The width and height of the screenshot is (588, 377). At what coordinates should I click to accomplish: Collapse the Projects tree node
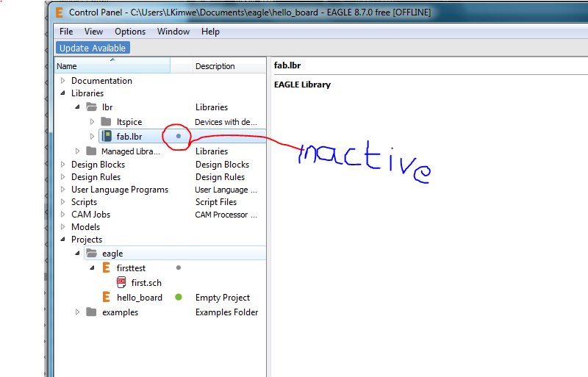[63, 239]
